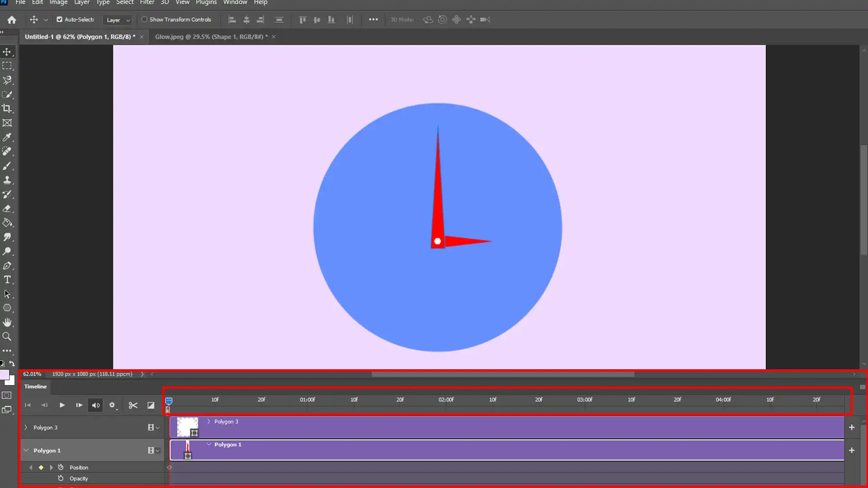Open the Filter menu

pyautogui.click(x=147, y=2)
